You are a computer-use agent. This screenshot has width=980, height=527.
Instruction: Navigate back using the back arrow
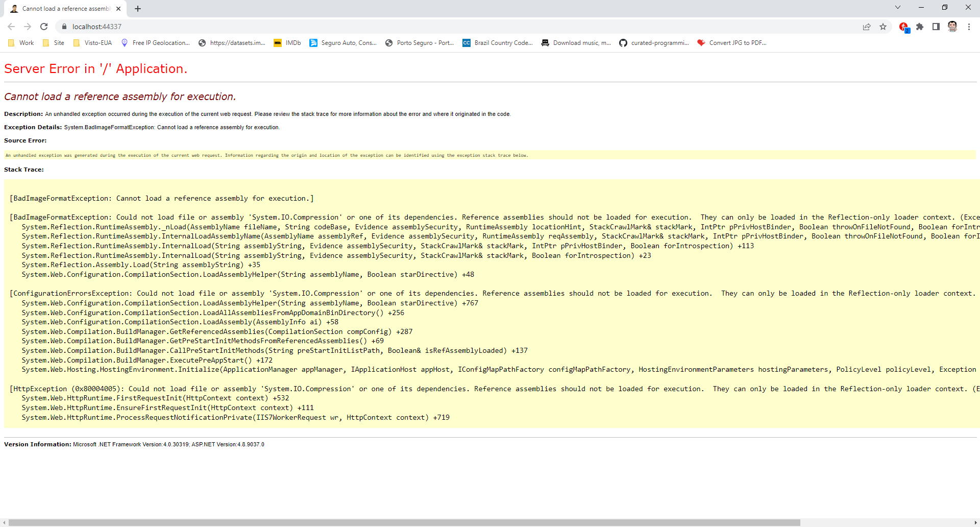coord(11,27)
